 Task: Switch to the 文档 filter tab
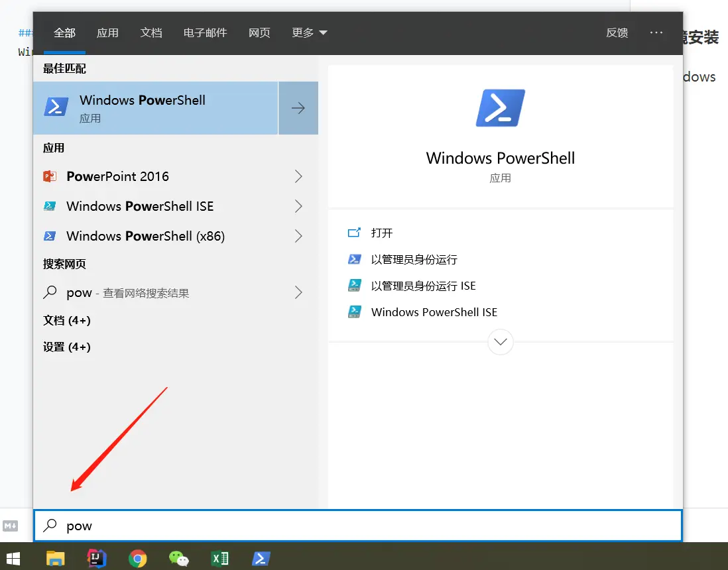(x=151, y=33)
